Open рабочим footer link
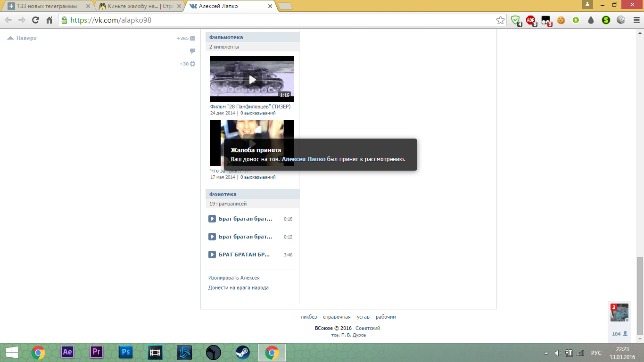This screenshot has height=362, width=644. point(386,317)
